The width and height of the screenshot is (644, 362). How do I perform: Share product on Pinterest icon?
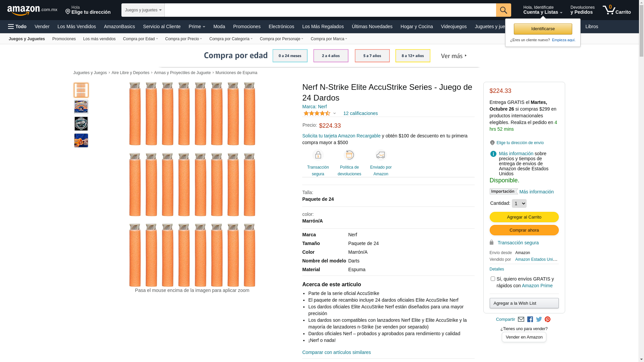(x=547, y=319)
